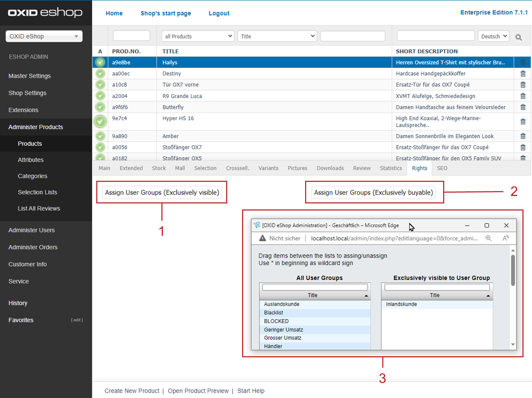The height and width of the screenshot is (398, 532).
Task: Click the Create New Product link
Action: [132, 391]
